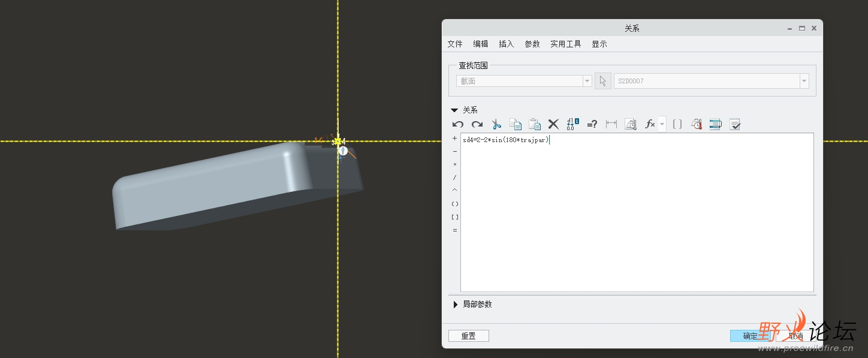
Task: Click the 重置 button
Action: tap(469, 336)
